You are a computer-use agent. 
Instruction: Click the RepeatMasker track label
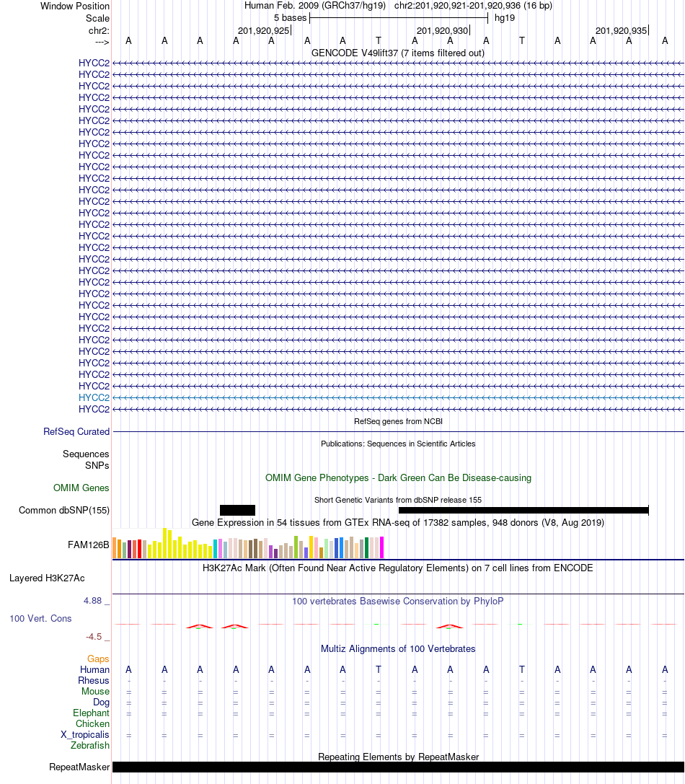pos(79,767)
